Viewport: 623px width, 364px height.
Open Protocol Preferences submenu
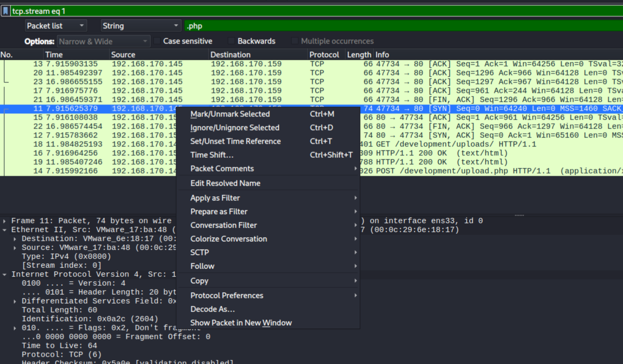[268, 295]
